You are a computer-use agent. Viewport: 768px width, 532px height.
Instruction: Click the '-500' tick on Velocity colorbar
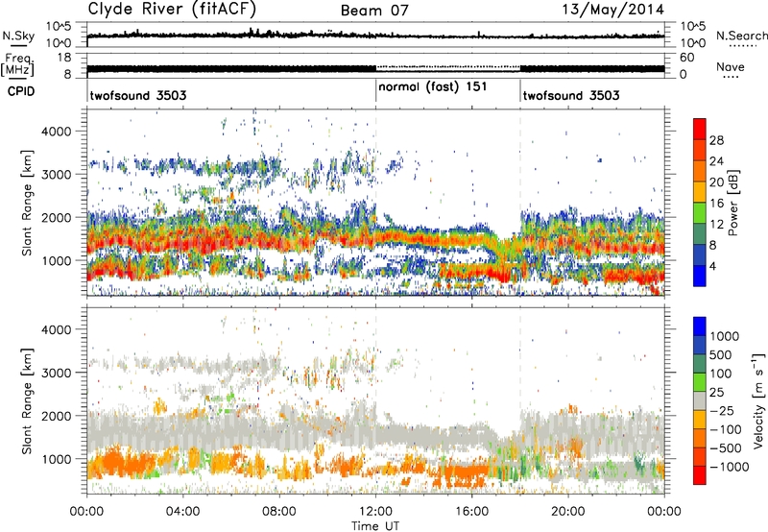pyautogui.click(x=726, y=448)
